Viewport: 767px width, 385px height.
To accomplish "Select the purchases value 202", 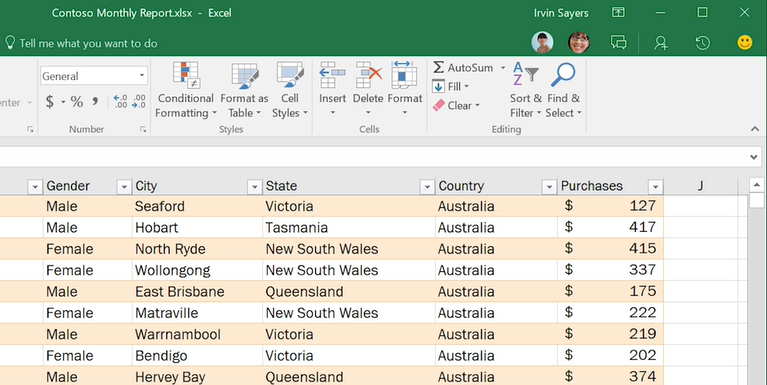I will 610,356.
